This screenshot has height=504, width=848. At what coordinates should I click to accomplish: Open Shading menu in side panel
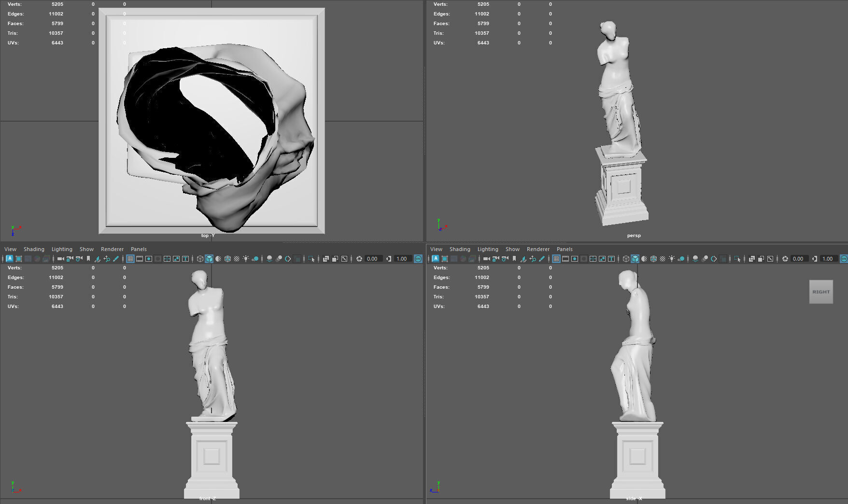pos(460,249)
